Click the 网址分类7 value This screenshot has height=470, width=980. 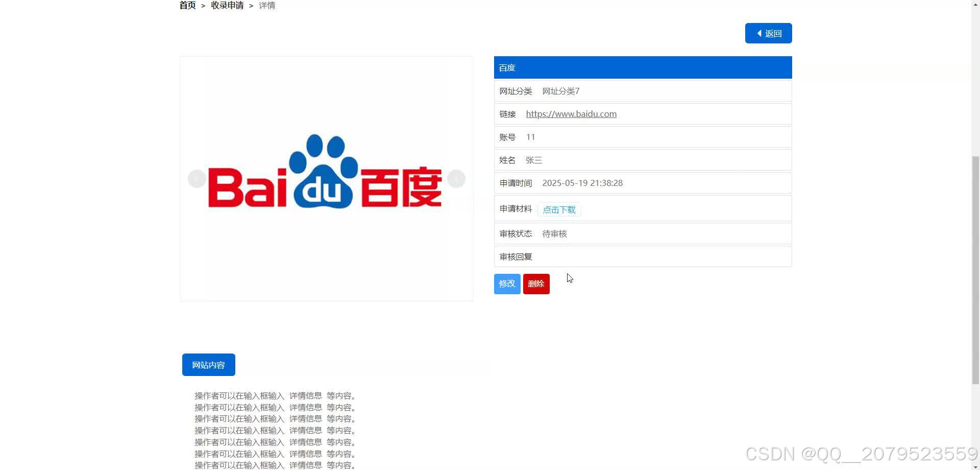(560, 91)
